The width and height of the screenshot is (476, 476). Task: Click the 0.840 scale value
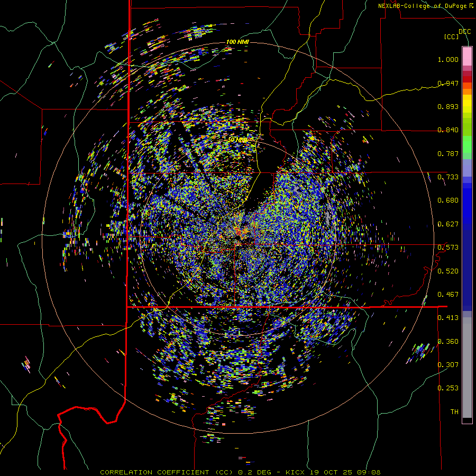(x=448, y=130)
